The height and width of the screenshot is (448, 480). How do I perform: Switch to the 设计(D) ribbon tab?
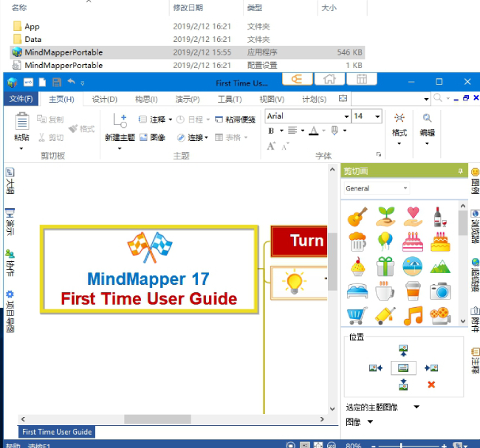[x=105, y=99]
